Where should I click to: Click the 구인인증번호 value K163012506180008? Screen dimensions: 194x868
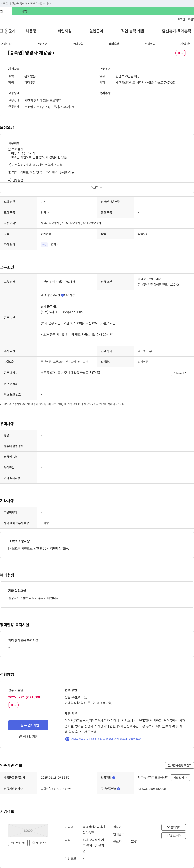click(152, 789)
